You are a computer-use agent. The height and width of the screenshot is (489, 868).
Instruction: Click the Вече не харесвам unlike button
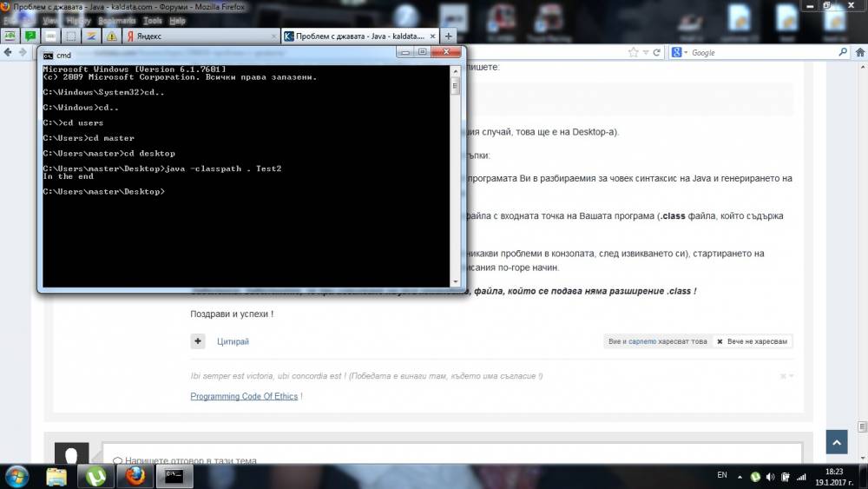point(753,341)
